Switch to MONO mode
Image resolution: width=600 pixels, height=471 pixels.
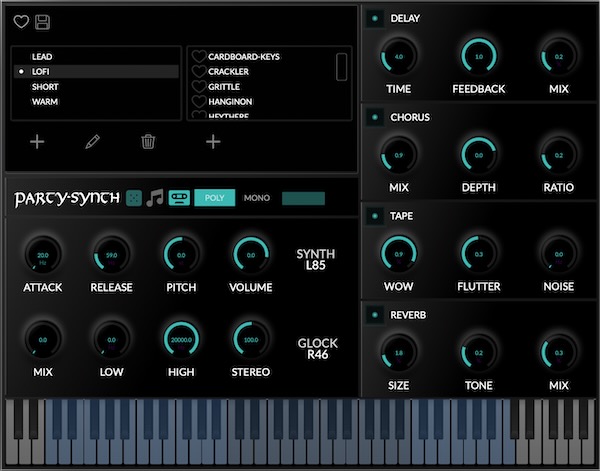pyautogui.click(x=257, y=198)
